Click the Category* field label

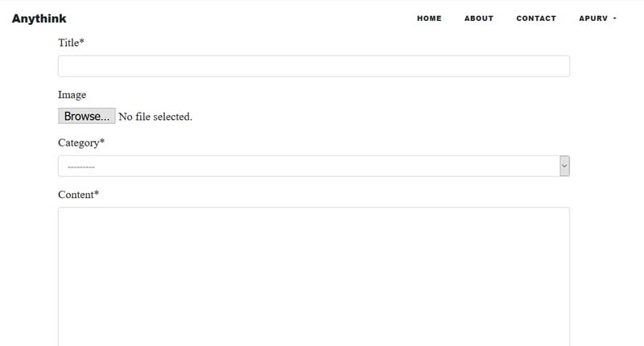[81, 143]
